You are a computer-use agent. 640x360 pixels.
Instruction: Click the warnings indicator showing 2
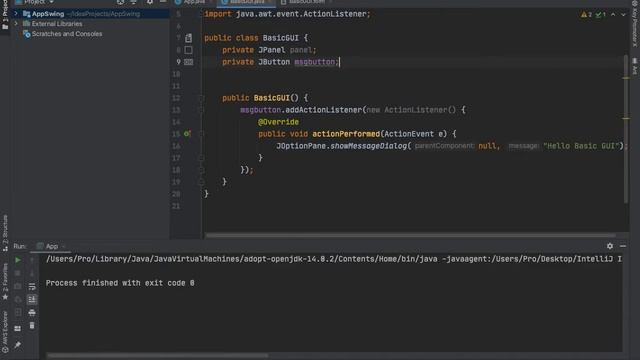click(586, 14)
